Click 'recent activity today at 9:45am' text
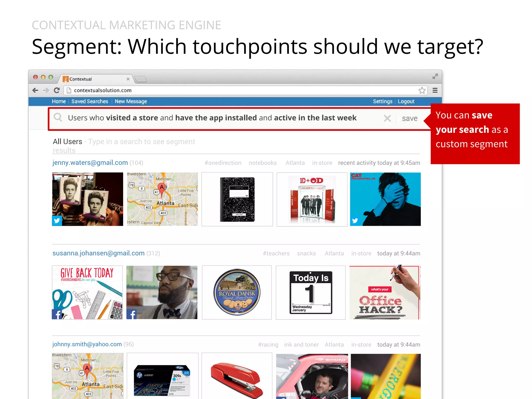532x399 pixels. click(379, 163)
